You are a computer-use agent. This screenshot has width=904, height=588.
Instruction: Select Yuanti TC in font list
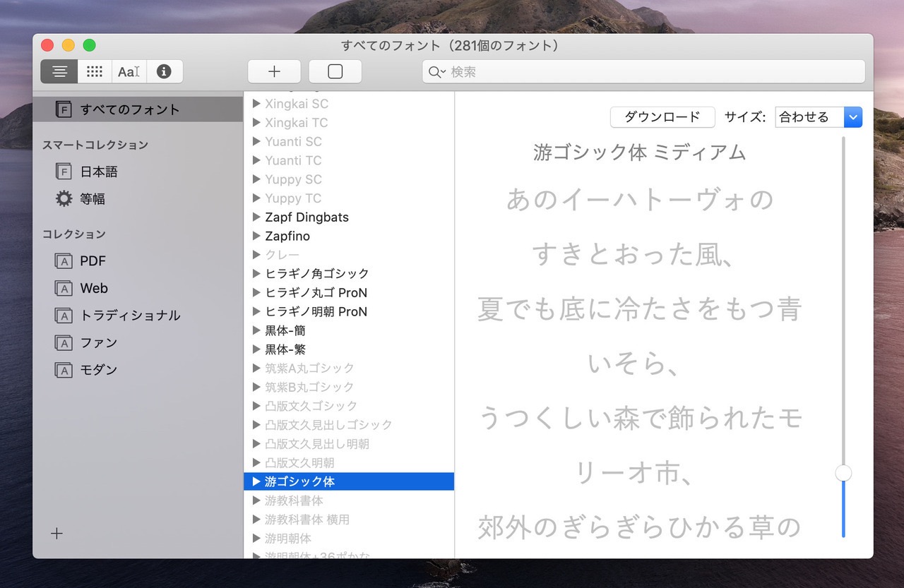(349, 160)
